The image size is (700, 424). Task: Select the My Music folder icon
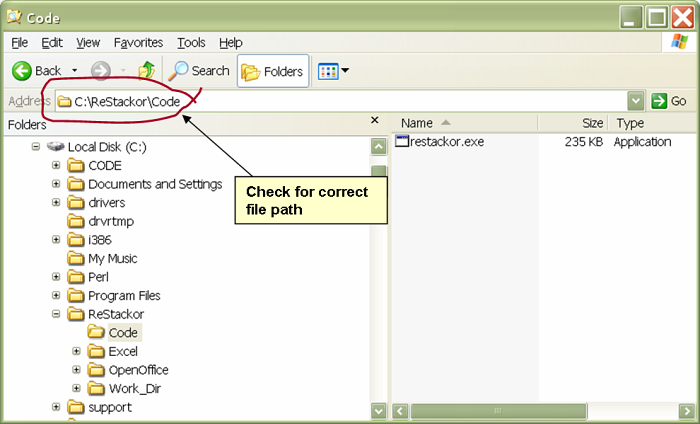[x=75, y=258]
